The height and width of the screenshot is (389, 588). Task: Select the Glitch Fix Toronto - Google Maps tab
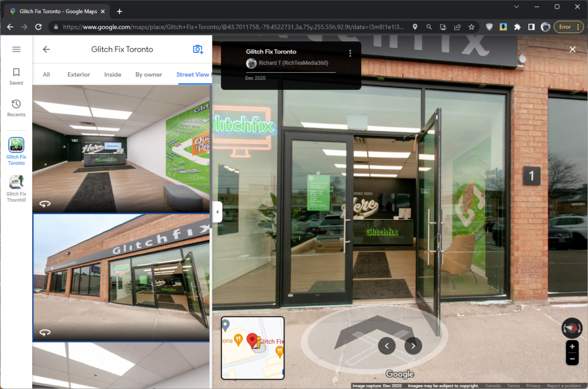[x=57, y=11]
